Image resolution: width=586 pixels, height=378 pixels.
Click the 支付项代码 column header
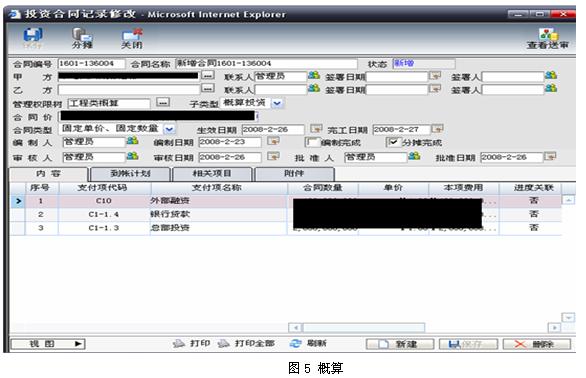(x=103, y=188)
